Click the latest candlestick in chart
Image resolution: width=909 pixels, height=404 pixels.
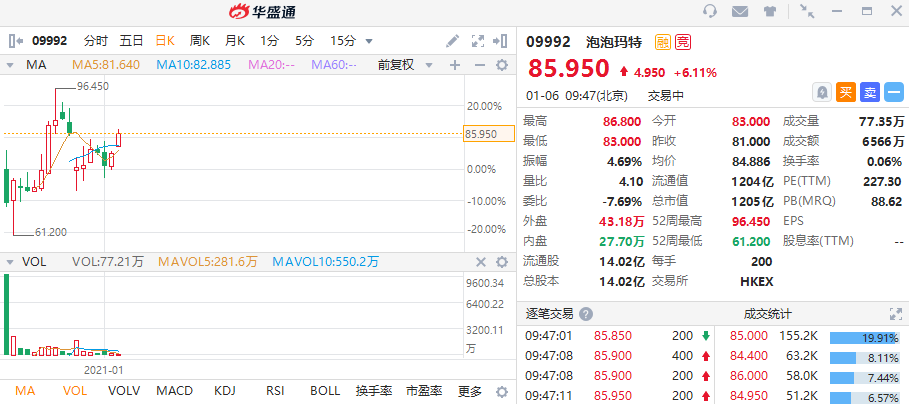(x=119, y=139)
